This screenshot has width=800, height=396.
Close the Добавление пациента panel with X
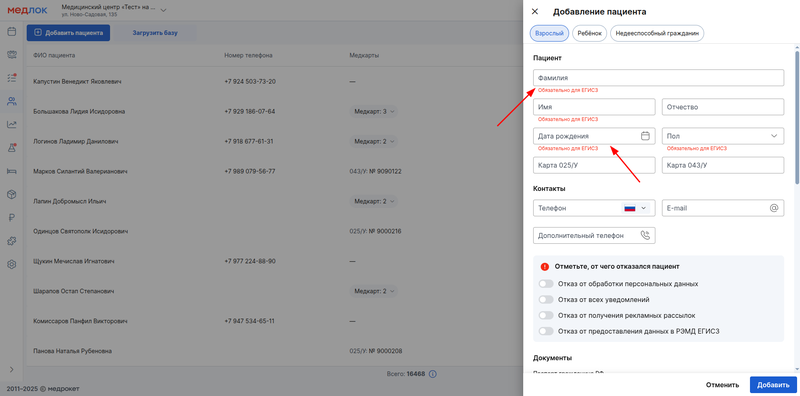pos(535,11)
